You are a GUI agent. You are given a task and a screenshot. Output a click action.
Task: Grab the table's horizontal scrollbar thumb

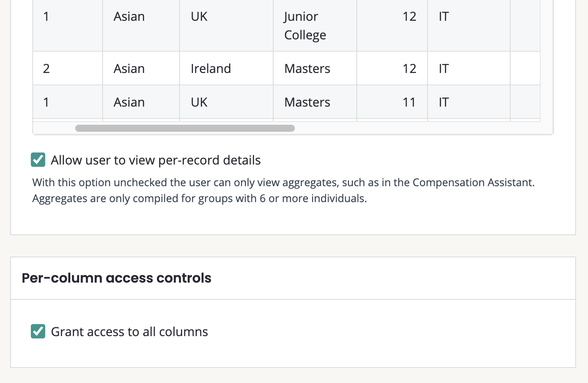click(185, 128)
